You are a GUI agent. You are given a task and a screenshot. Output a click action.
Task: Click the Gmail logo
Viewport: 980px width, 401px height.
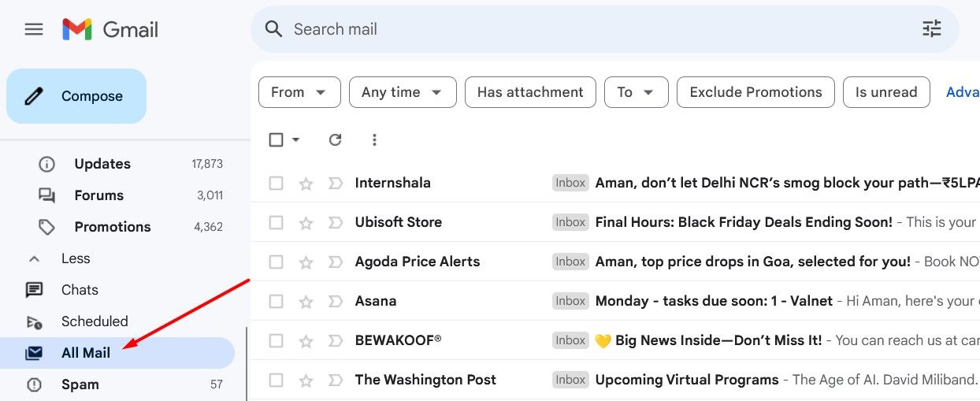(110, 30)
